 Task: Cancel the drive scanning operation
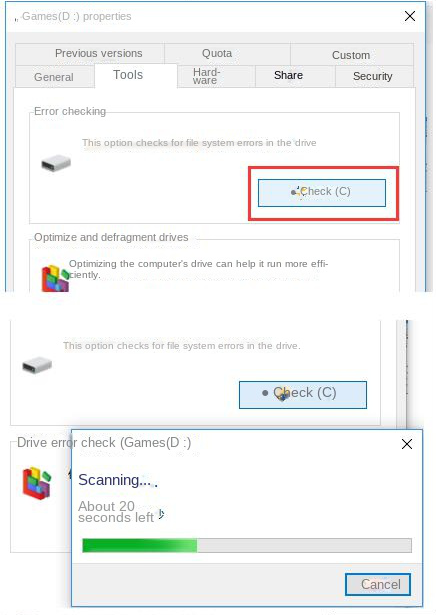coord(378,584)
